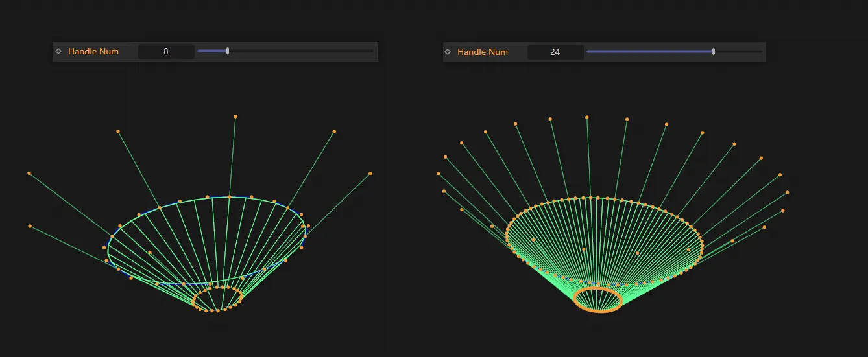Select the rightmost handle point of right shape
This screenshot has width=868, height=357.
(x=788, y=192)
